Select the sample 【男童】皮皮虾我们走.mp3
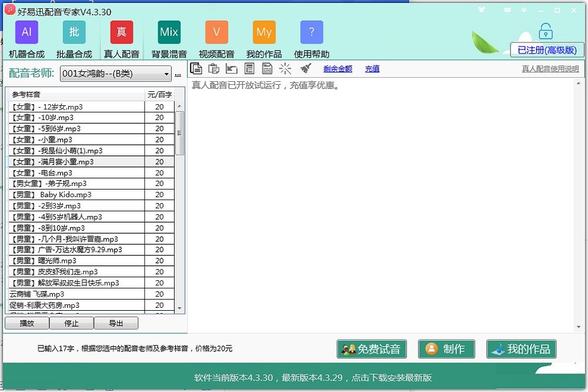The height and width of the screenshot is (392, 588). pyautogui.click(x=76, y=272)
